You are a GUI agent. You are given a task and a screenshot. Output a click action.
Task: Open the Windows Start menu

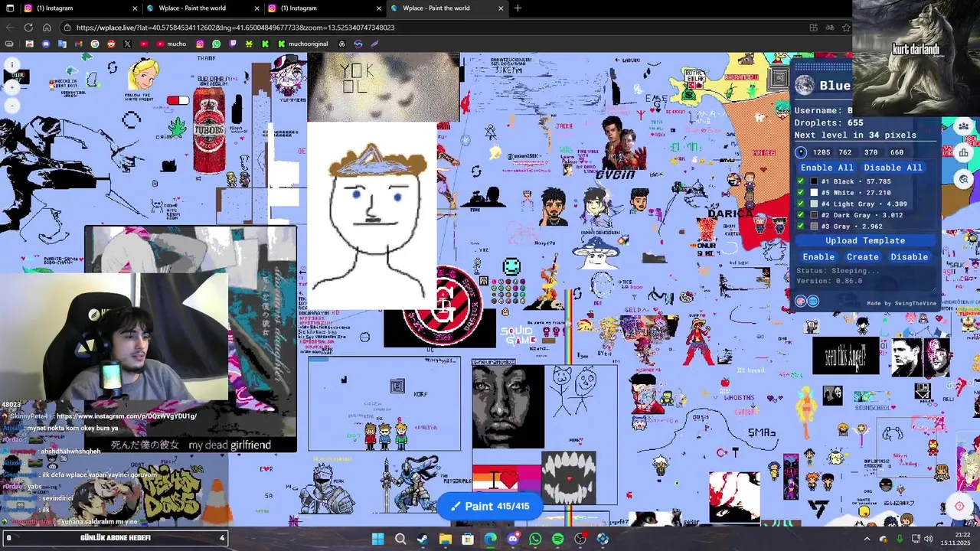point(378,539)
